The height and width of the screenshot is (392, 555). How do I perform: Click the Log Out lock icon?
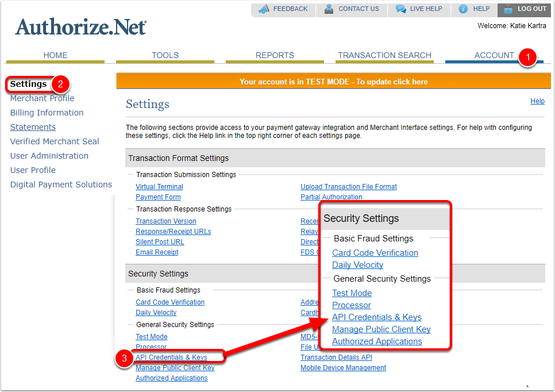pyautogui.click(x=508, y=9)
